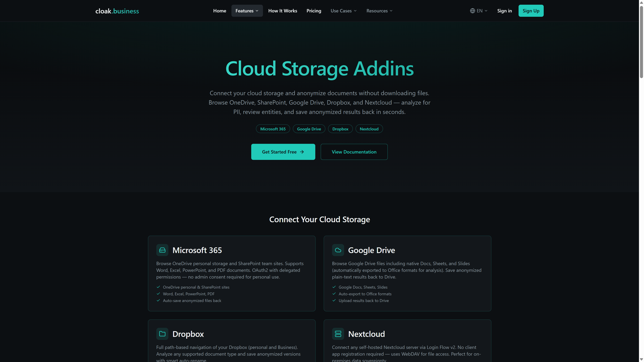Expand the Use Cases dropdown
The width and height of the screenshot is (644, 362).
pyautogui.click(x=343, y=11)
